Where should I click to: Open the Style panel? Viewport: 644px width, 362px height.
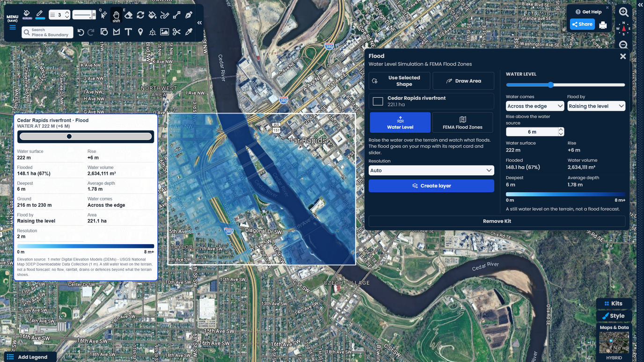pyautogui.click(x=614, y=316)
